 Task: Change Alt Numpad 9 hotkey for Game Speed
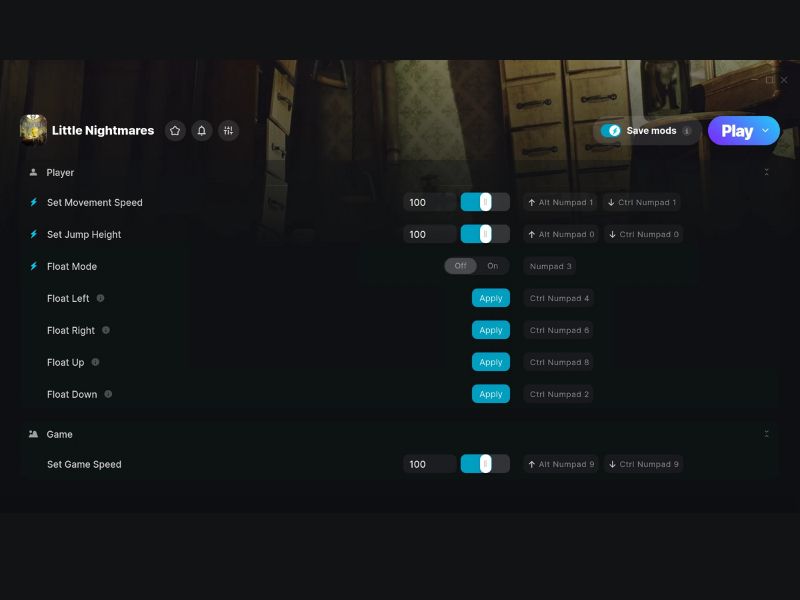pos(561,464)
